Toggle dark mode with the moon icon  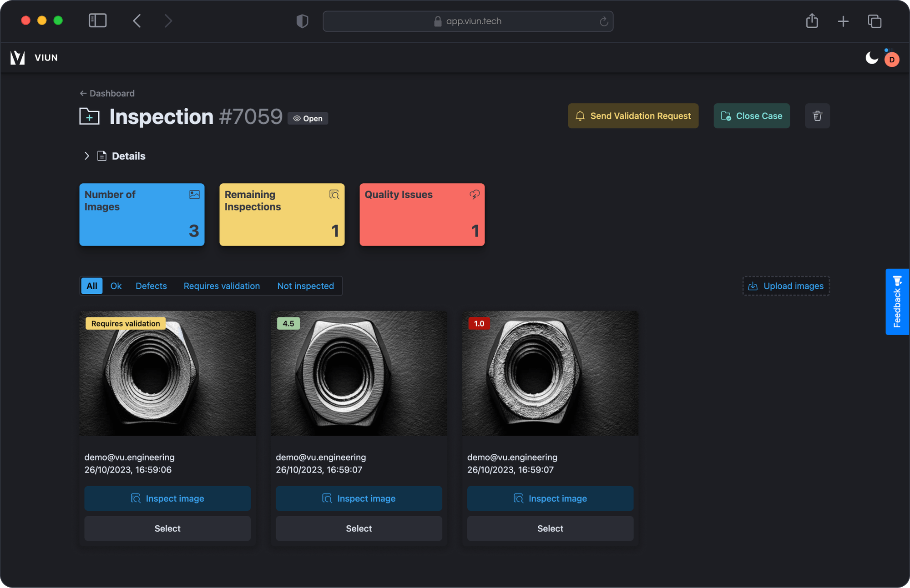pyautogui.click(x=871, y=58)
